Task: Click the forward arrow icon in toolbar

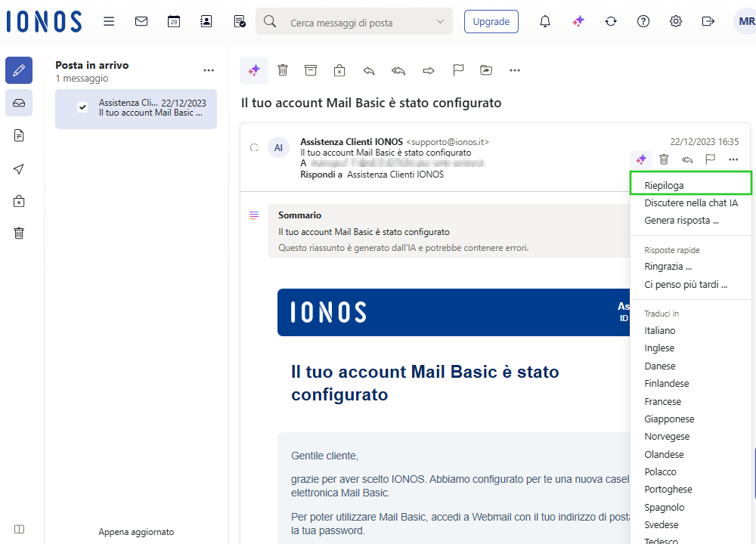Action: click(429, 70)
